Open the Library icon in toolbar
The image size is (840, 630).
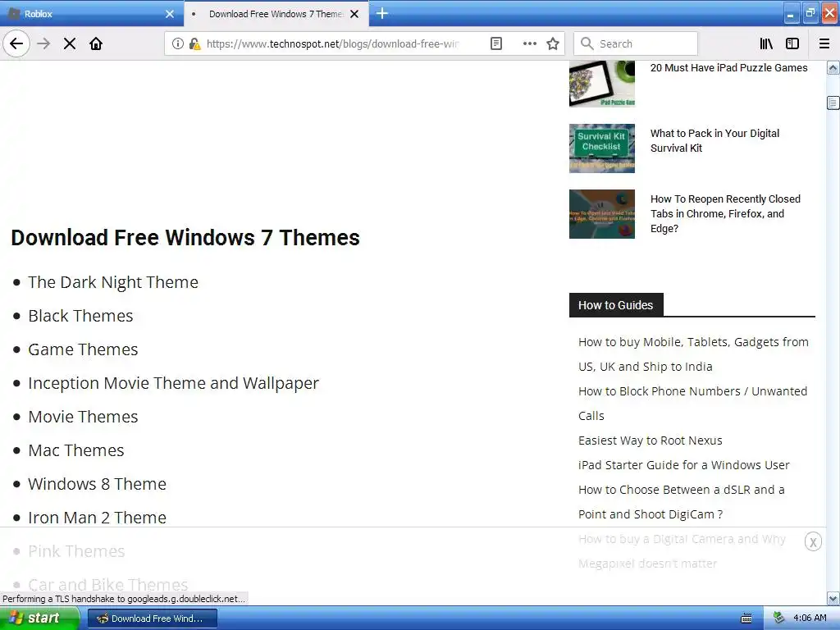766,43
